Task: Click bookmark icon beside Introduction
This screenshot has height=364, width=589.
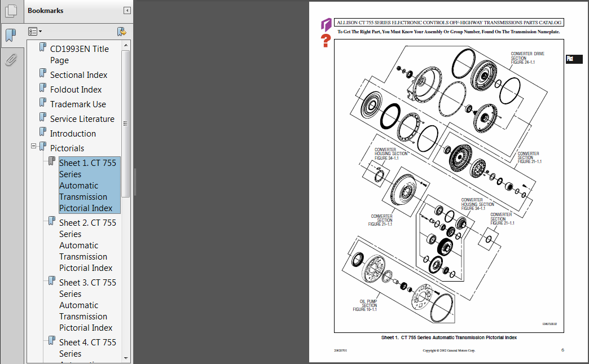Action: 43,131
